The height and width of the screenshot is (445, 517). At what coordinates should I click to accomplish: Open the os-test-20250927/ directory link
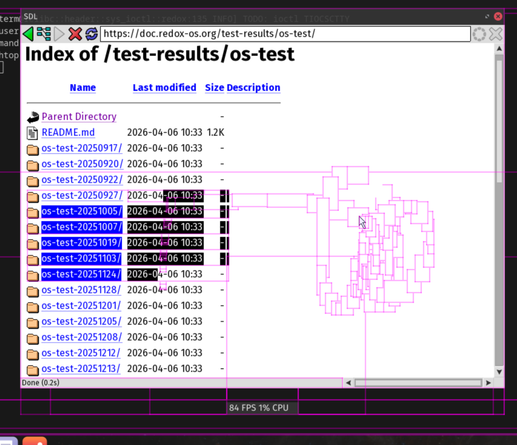point(82,195)
